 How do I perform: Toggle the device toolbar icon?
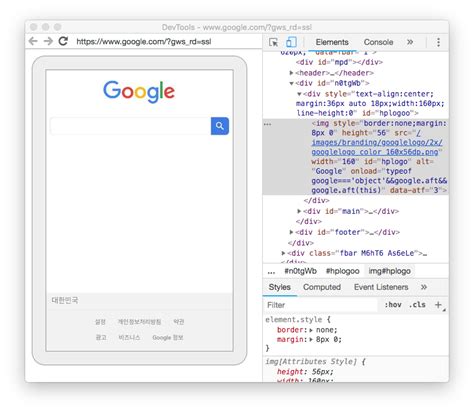pos(291,42)
